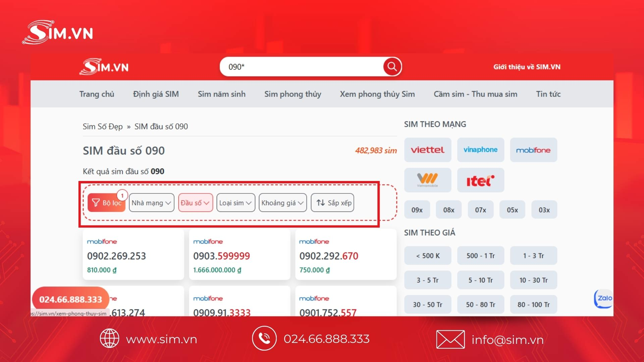Click the 750.000 đ price
644x362 pixels.
(x=315, y=270)
